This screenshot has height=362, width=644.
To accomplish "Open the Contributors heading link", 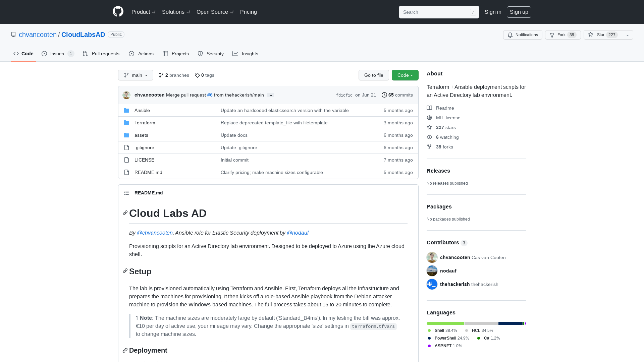I will click(447, 243).
